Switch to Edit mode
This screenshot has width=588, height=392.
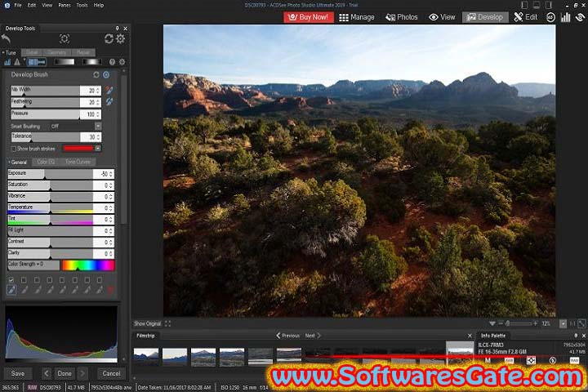(526, 17)
